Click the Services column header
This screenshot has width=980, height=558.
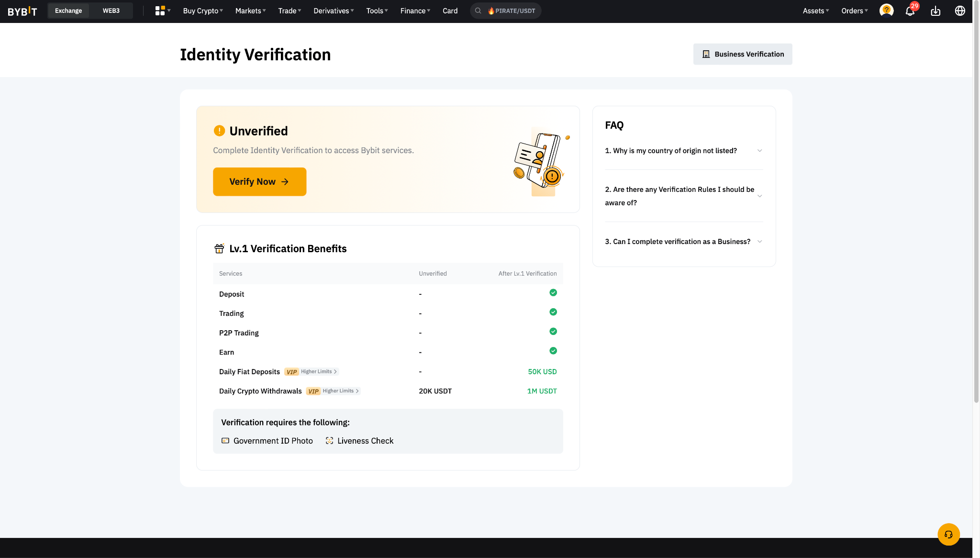coord(231,274)
